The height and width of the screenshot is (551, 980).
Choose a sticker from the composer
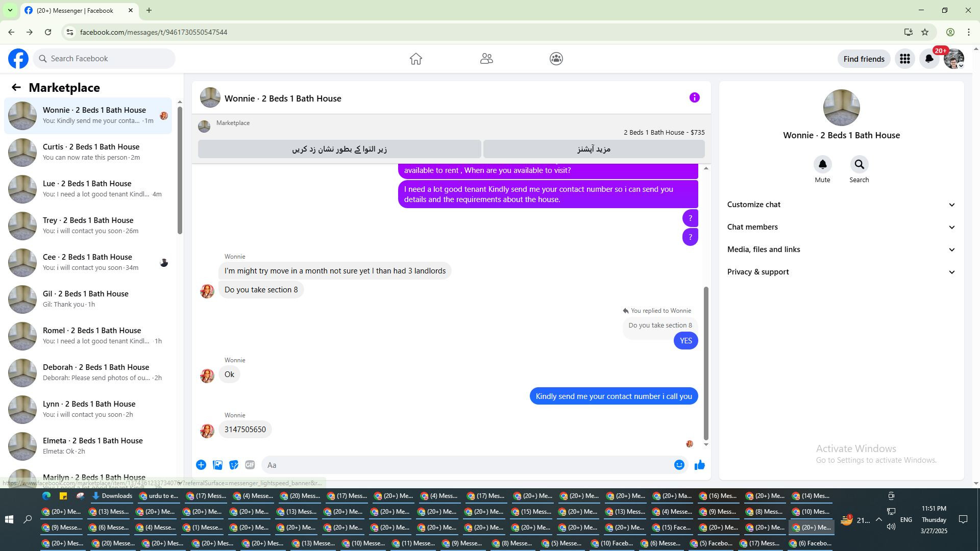(234, 465)
